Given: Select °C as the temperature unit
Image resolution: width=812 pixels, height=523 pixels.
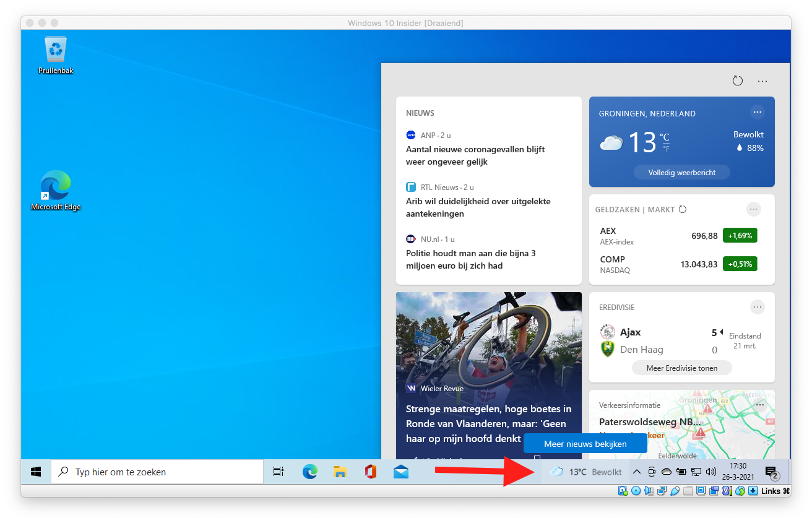Looking at the screenshot, I should click(664, 137).
